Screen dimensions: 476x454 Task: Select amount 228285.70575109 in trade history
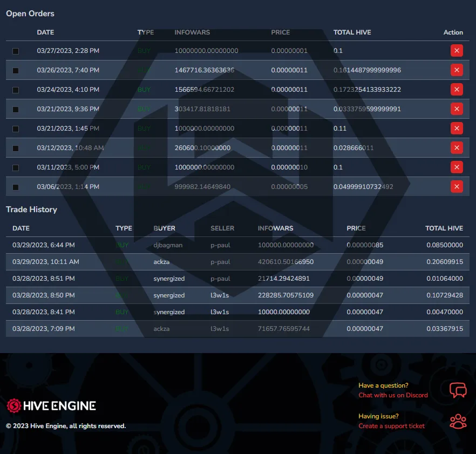pyautogui.click(x=285, y=295)
